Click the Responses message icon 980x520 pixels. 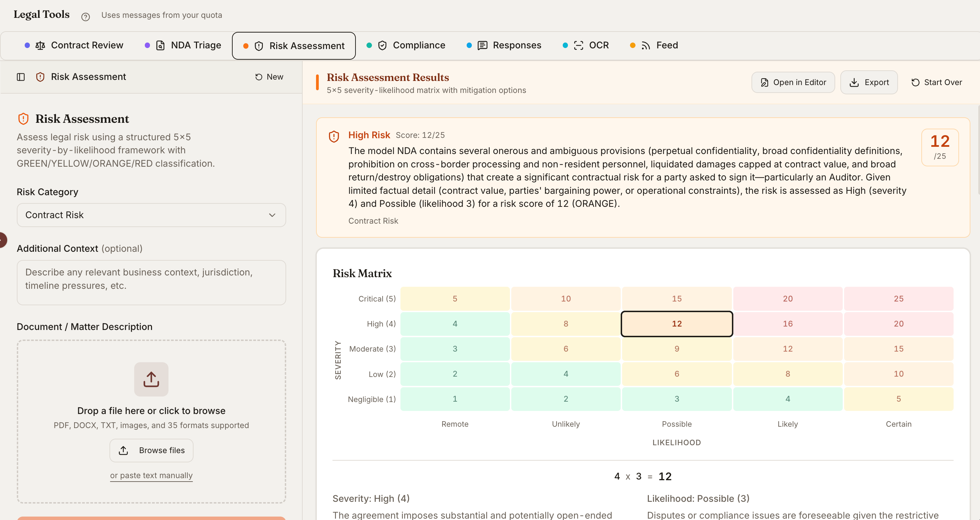pyautogui.click(x=482, y=46)
